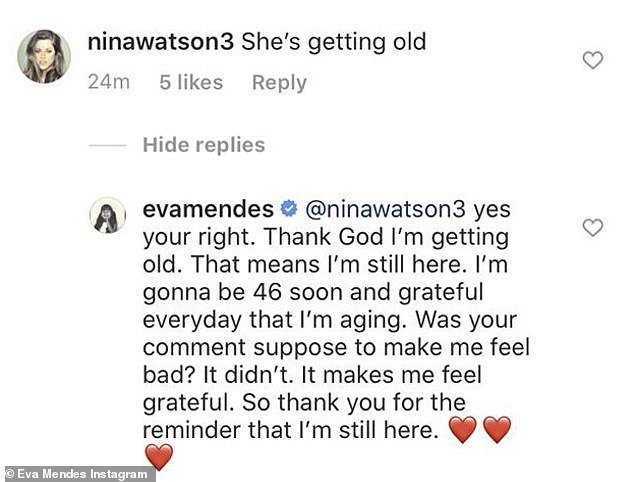Click the blue verified badge beside evamendes

(289, 209)
